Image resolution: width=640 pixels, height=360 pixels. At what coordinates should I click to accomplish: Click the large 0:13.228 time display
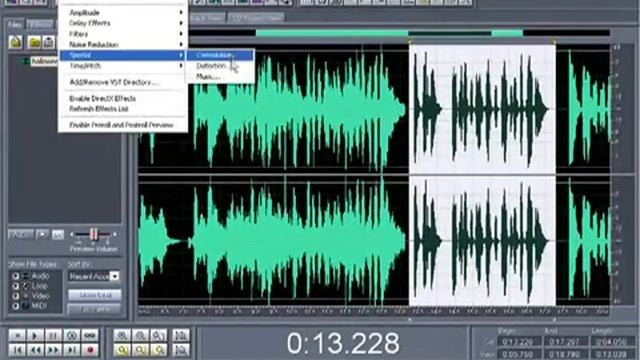coord(343,343)
